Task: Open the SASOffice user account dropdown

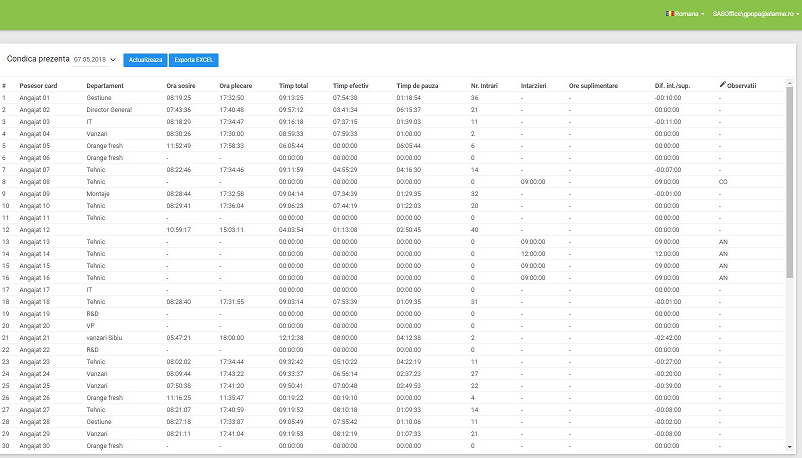Action: point(755,14)
